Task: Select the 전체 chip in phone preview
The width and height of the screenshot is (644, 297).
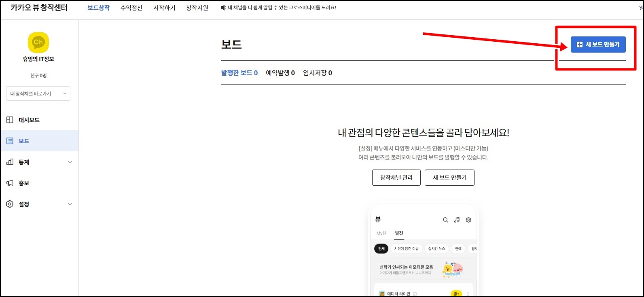Action: coord(381,249)
